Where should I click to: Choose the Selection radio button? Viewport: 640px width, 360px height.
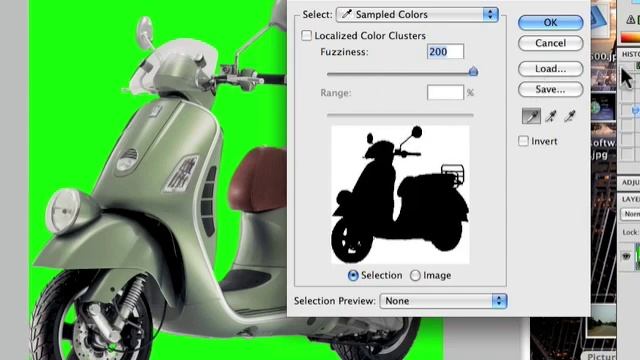tap(353, 276)
